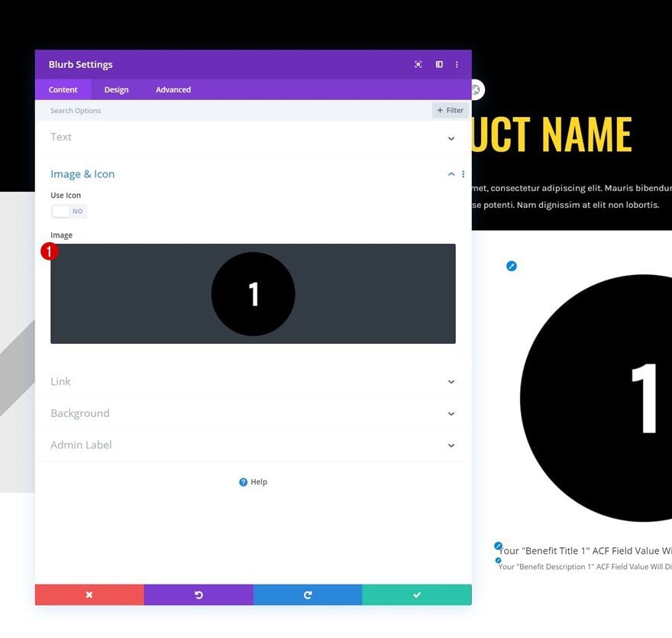672x638 pixels.
Task: Expand the Background section
Action: pos(253,413)
